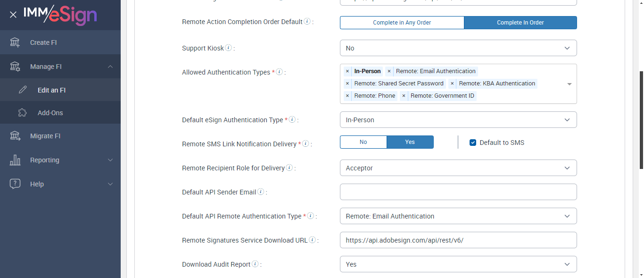Collapse the Manage FI menu section
This screenshot has width=644, height=278.
click(110, 67)
